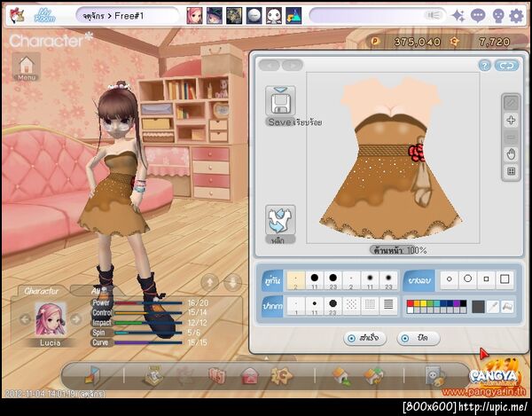Show next character with right arrow
Screen dimensions: 532x416
[x=76, y=319]
